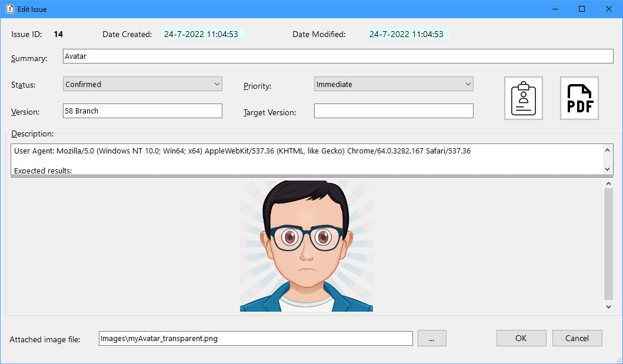Open the Status dropdown showing Confirmed

click(x=142, y=84)
